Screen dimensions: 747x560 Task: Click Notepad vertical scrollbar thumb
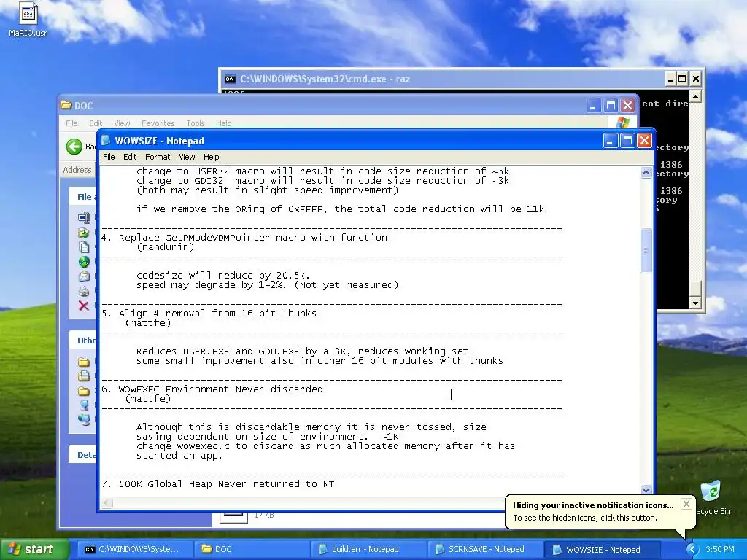point(646,251)
